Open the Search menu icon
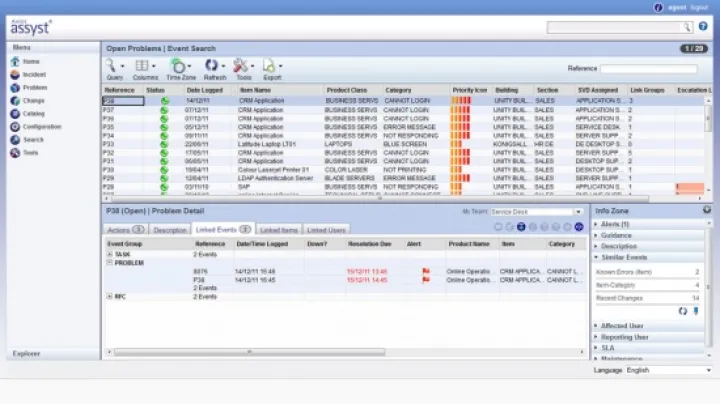The height and width of the screenshot is (404, 720). (x=15, y=140)
